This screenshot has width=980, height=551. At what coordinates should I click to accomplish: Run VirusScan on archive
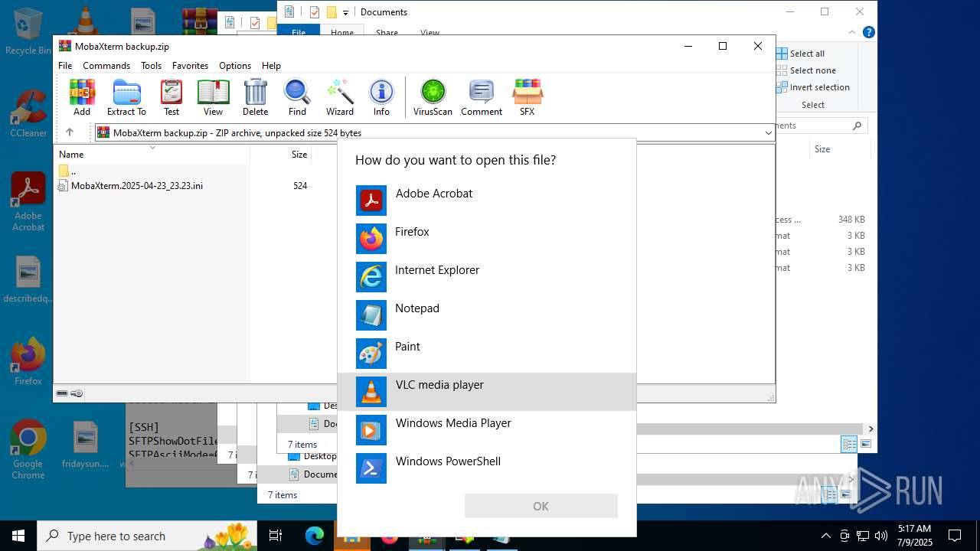click(433, 97)
